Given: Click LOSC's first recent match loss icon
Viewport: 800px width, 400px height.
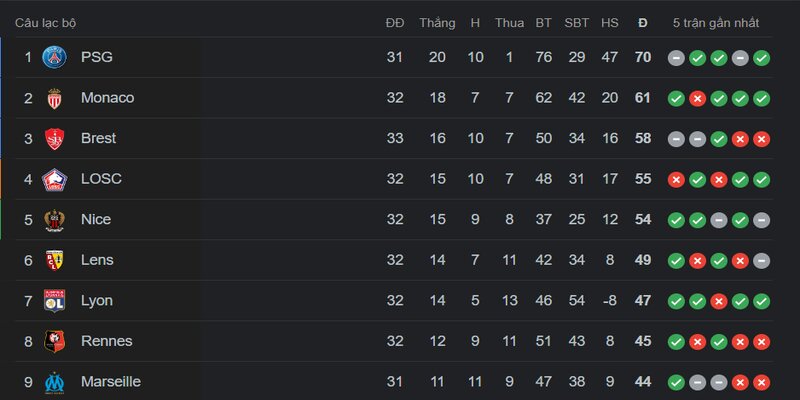Looking at the screenshot, I should [x=676, y=179].
